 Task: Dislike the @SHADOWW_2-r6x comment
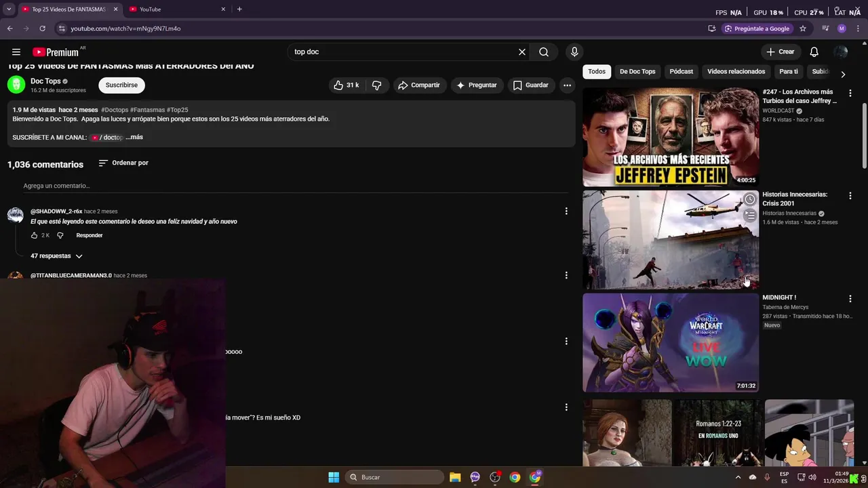tap(60, 236)
